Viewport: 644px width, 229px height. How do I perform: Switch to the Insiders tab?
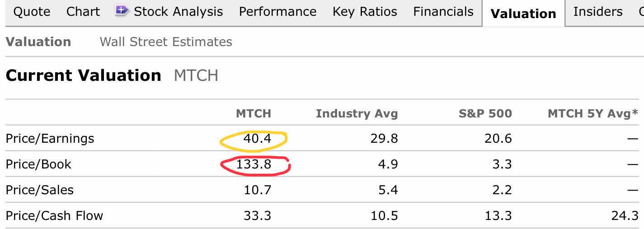(597, 12)
